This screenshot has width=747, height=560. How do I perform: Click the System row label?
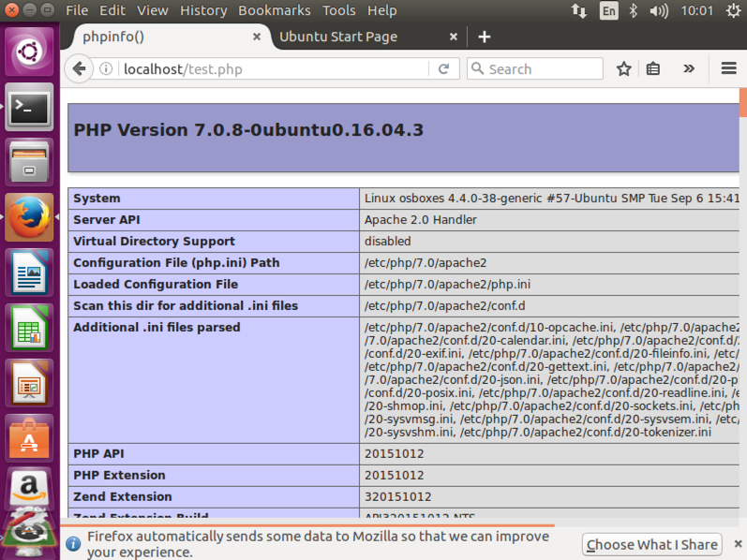97,199
